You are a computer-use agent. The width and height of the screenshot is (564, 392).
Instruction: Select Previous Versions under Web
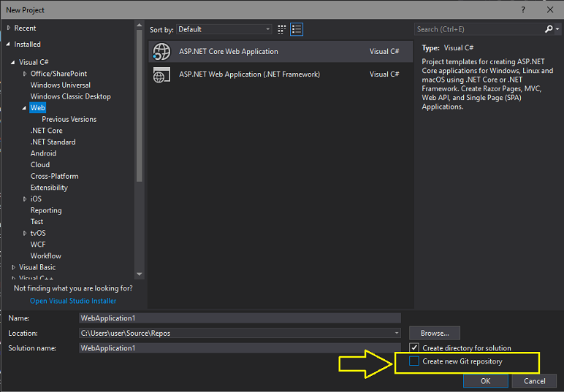pos(69,119)
